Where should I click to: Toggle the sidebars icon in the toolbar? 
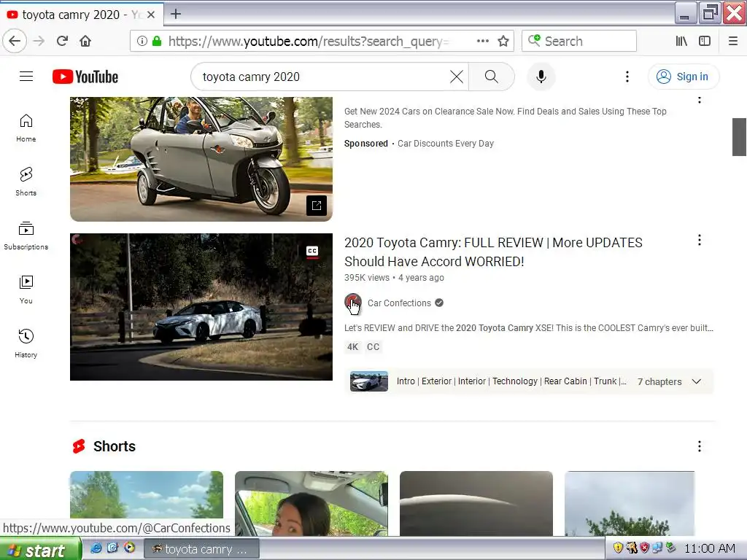705,41
